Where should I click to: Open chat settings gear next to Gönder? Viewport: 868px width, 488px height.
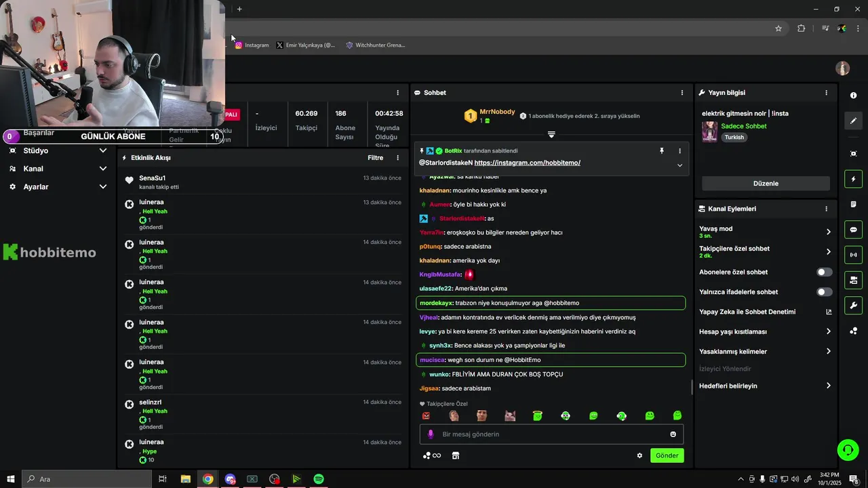(x=639, y=455)
